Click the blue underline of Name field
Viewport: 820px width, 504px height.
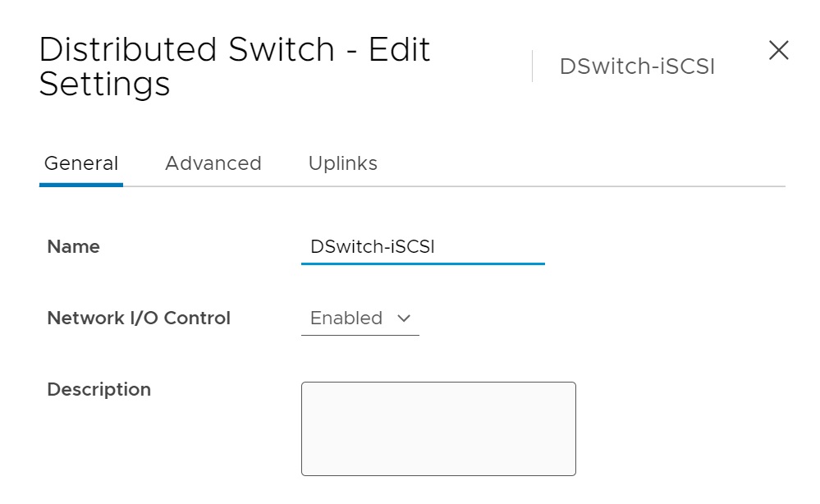pyautogui.click(x=423, y=264)
